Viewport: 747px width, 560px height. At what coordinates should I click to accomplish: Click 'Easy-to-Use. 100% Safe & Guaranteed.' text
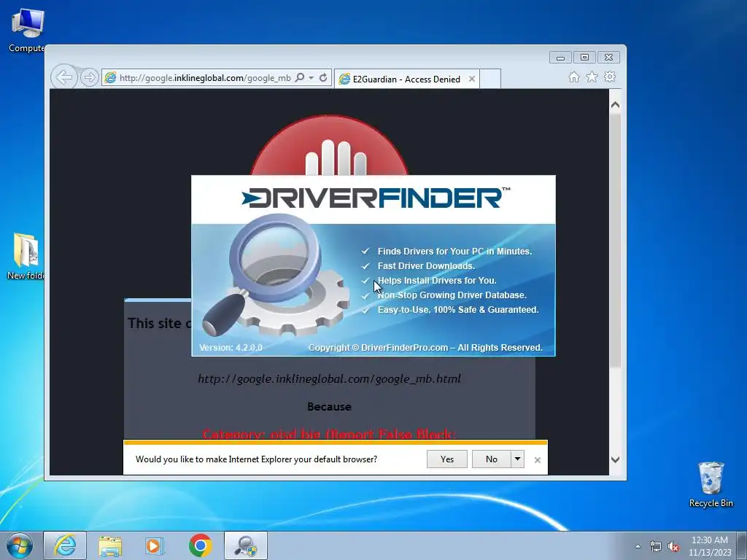(458, 310)
